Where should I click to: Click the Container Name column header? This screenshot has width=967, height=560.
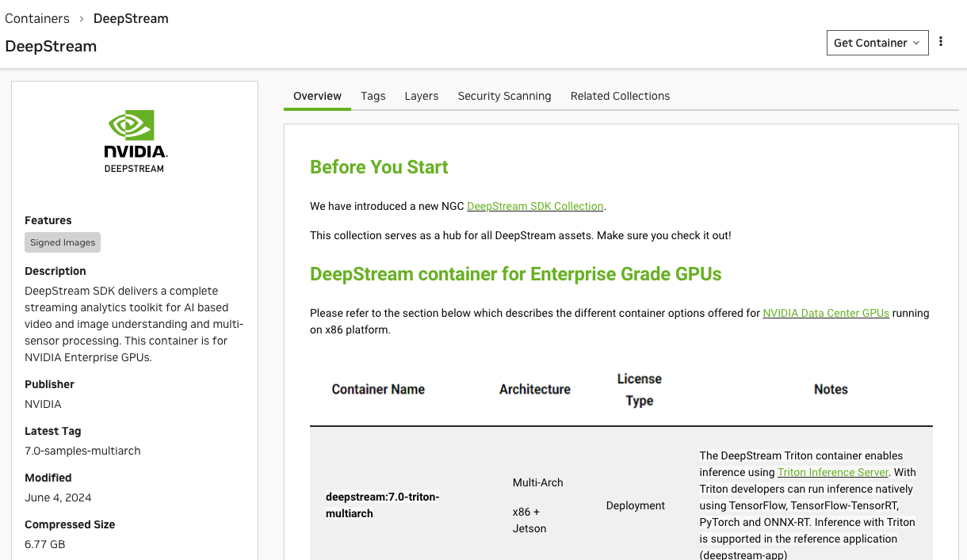(x=378, y=389)
